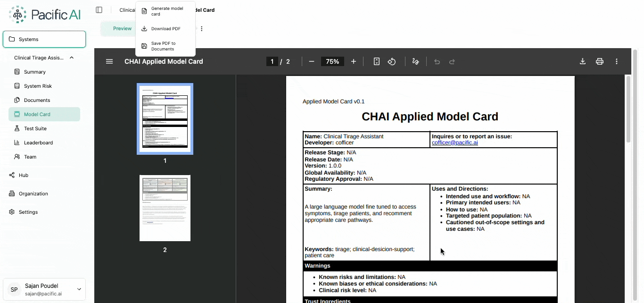Screen dimensions: 644x303
Task: Click the fit to page icon
Action: point(376,61)
